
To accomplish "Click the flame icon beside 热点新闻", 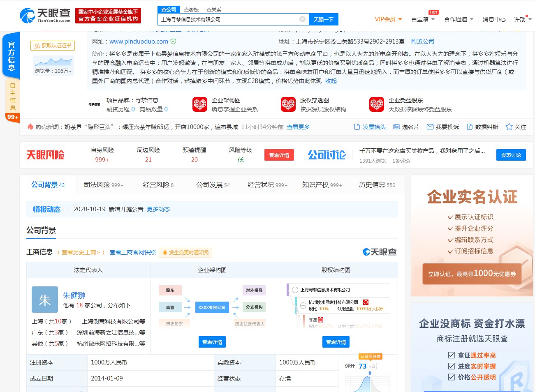I will click(30, 127).
